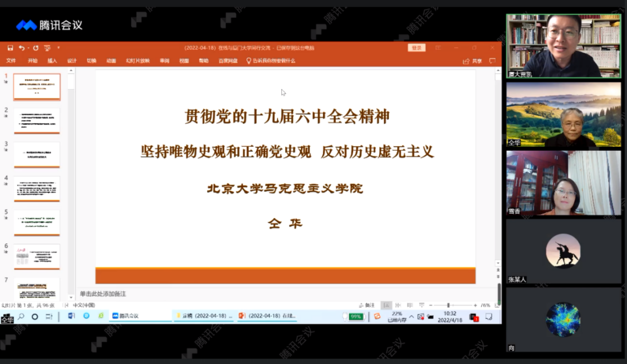
Task: Click the Share (共享) icon
Action: [473, 61]
